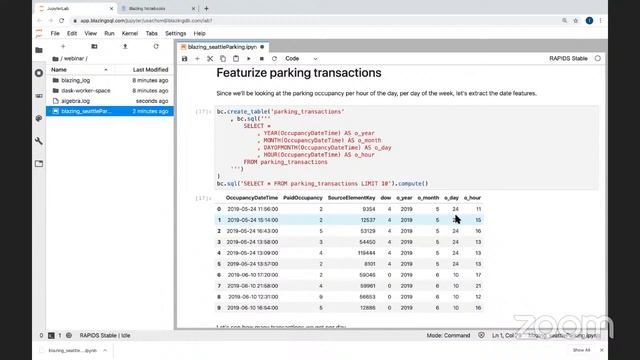
Task: Click the upload files icon
Action: click(125, 47)
